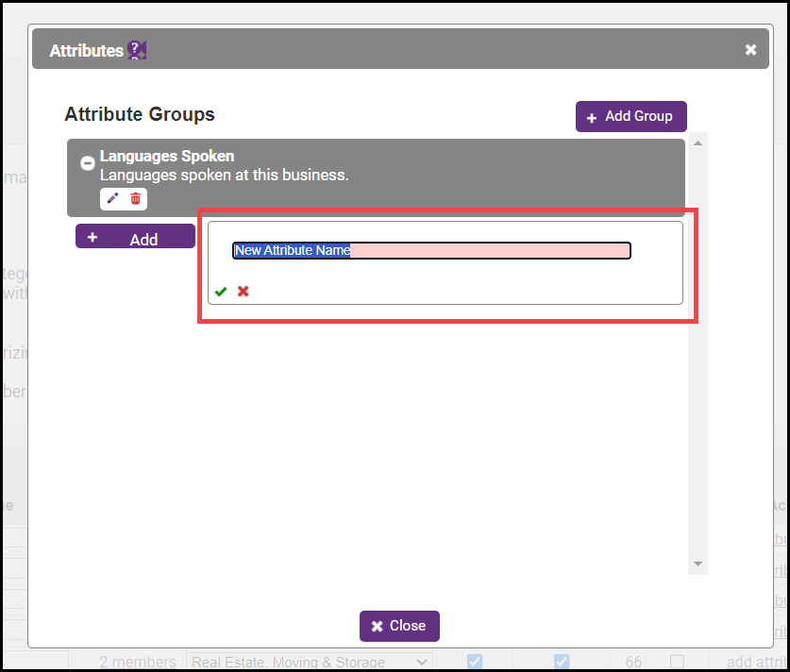This screenshot has width=790, height=672.
Task: Click the pencil edit icon for Languages Spoken
Action: [x=113, y=198]
